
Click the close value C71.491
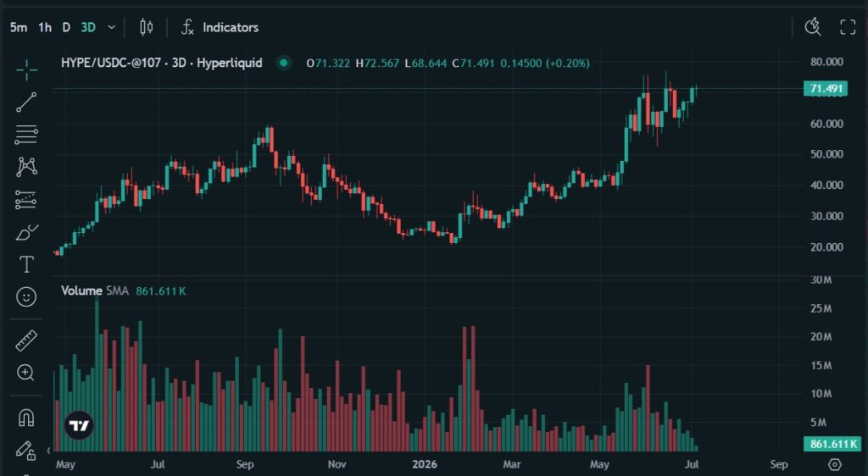pos(473,63)
